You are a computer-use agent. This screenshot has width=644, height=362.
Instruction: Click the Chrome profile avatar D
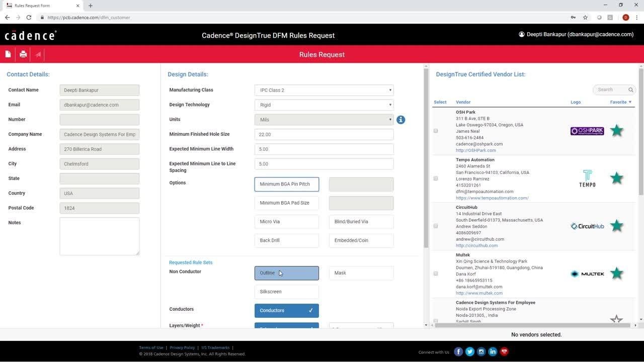[625, 17]
